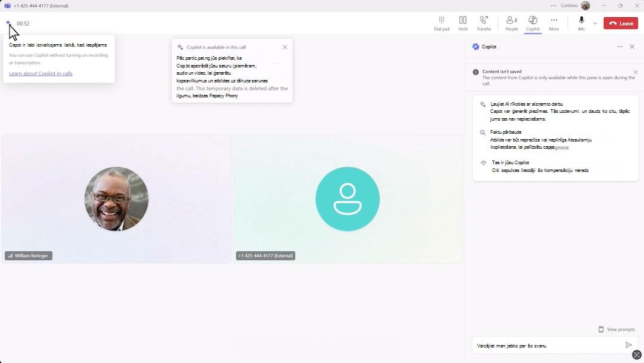Click the William Beringer name label
Viewport: 644px width, 363px height.
click(29, 256)
